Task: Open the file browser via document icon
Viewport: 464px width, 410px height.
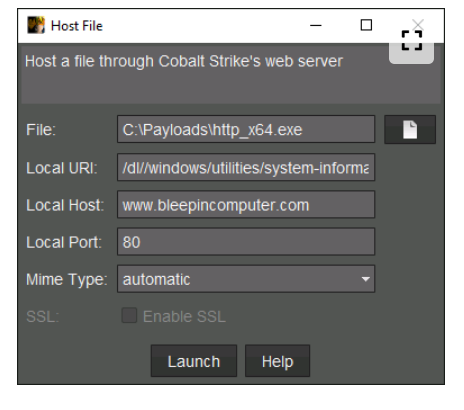Action: (x=410, y=130)
